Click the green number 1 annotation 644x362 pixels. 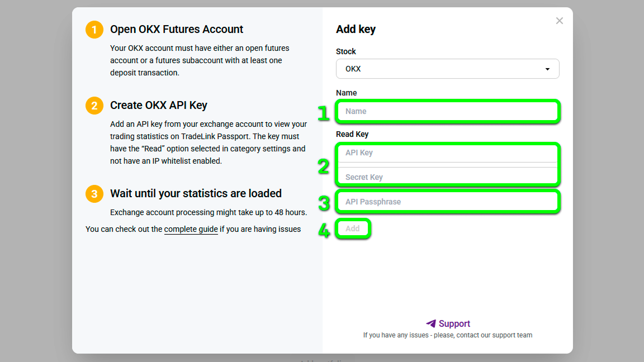pyautogui.click(x=324, y=113)
